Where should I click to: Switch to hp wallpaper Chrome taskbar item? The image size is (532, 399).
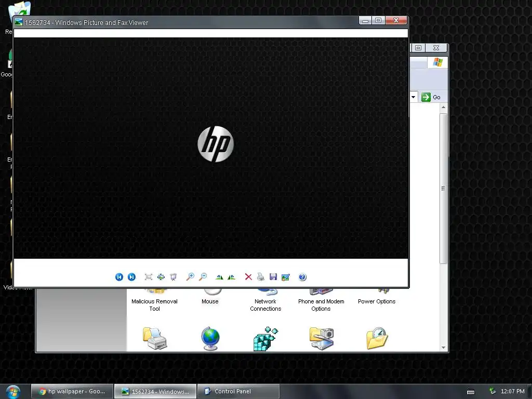point(73,391)
